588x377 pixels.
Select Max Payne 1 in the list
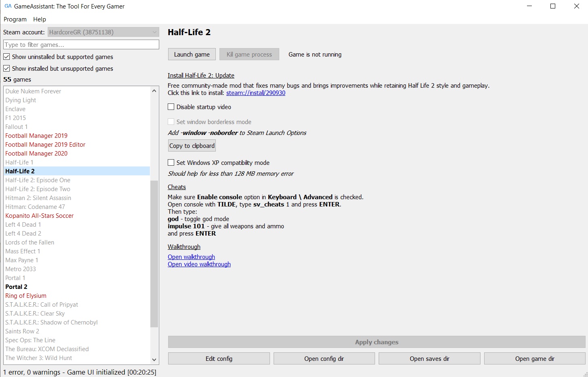pyautogui.click(x=77, y=260)
